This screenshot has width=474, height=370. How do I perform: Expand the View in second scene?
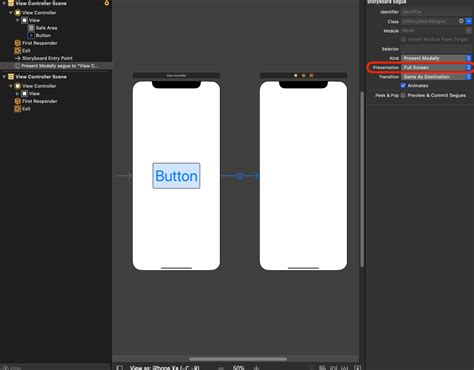coord(17,94)
